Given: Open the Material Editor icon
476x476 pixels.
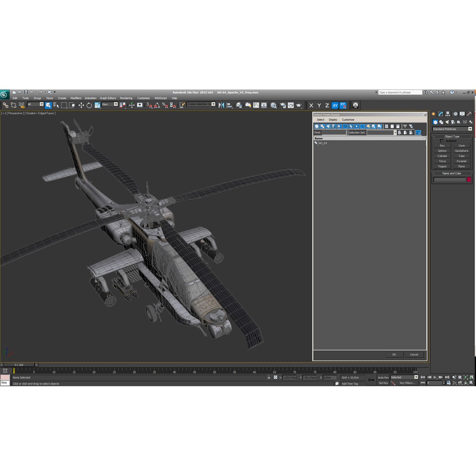Looking at the screenshot, I should click(274, 105).
